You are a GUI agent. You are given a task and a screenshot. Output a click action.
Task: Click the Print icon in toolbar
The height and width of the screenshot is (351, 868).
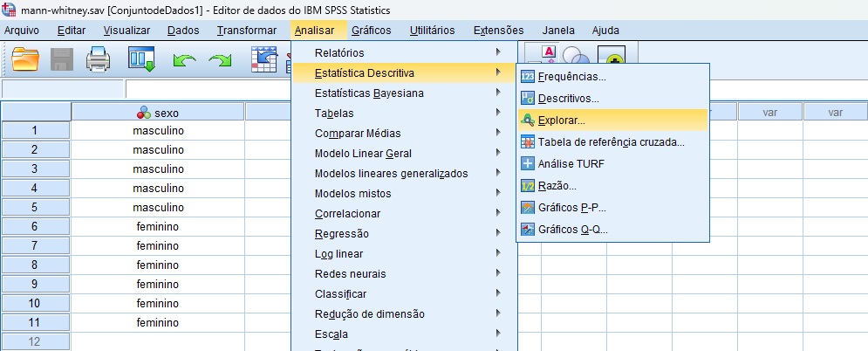[98, 59]
